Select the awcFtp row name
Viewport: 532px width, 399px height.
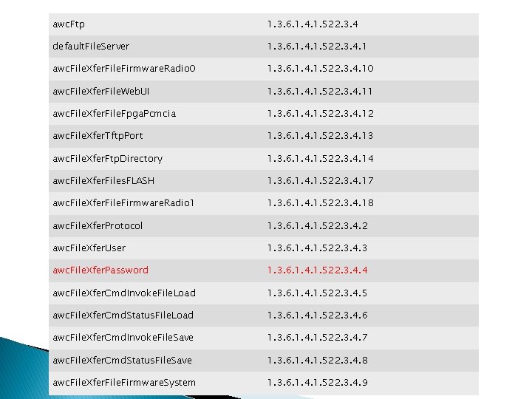[x=69, y=24]
